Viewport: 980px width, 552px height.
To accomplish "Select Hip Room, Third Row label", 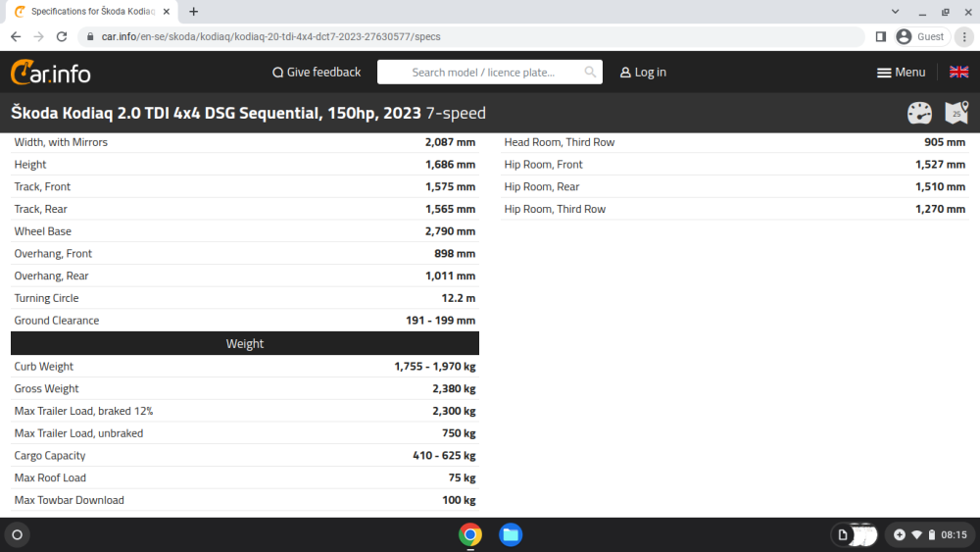I will (x=555, y=209).
